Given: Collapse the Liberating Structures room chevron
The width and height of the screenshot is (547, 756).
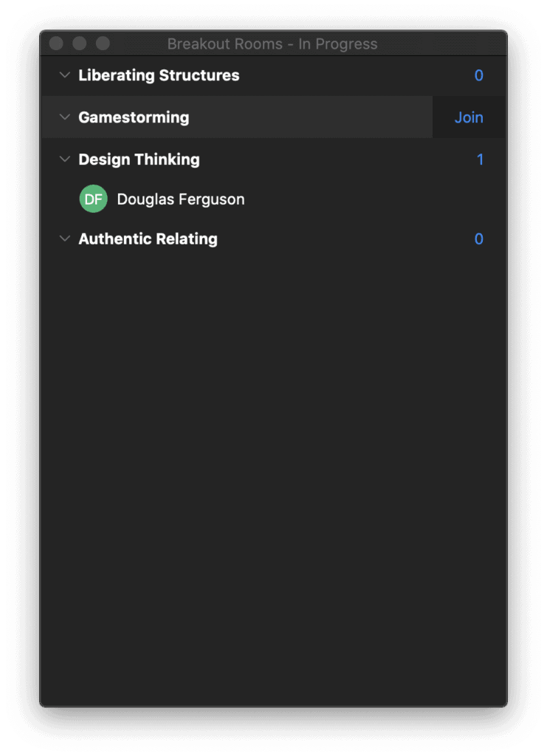Looking at the screenshot, I should tap(65, 75).
